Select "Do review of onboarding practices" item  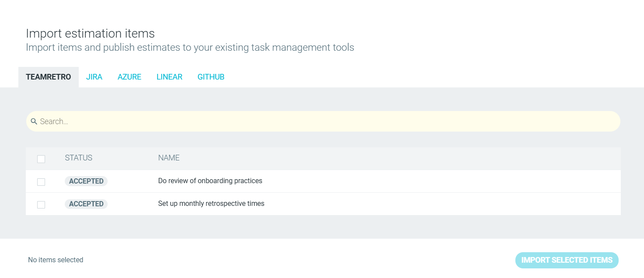pyautogui.click(x=210, y=181)
